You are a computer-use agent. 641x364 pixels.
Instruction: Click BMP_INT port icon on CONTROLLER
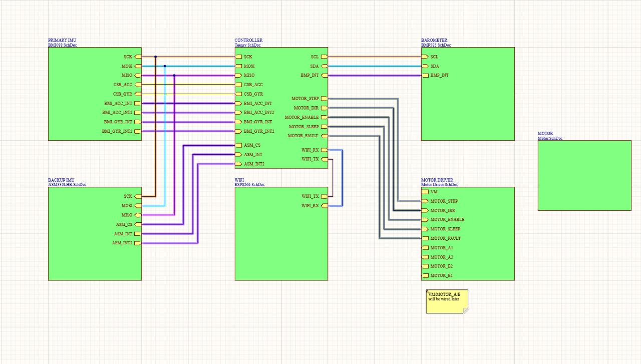tap(324, 75)
